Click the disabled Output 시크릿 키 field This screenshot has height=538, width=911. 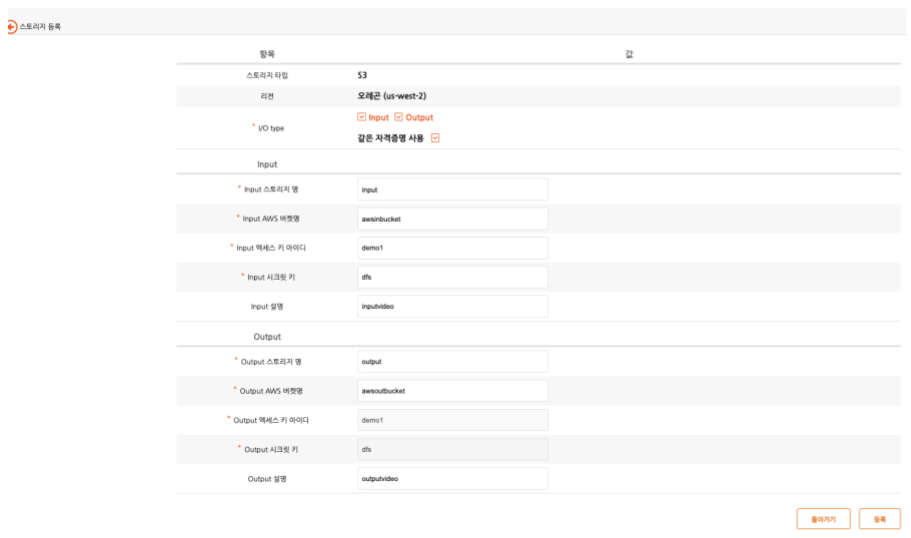pos(452,450)
